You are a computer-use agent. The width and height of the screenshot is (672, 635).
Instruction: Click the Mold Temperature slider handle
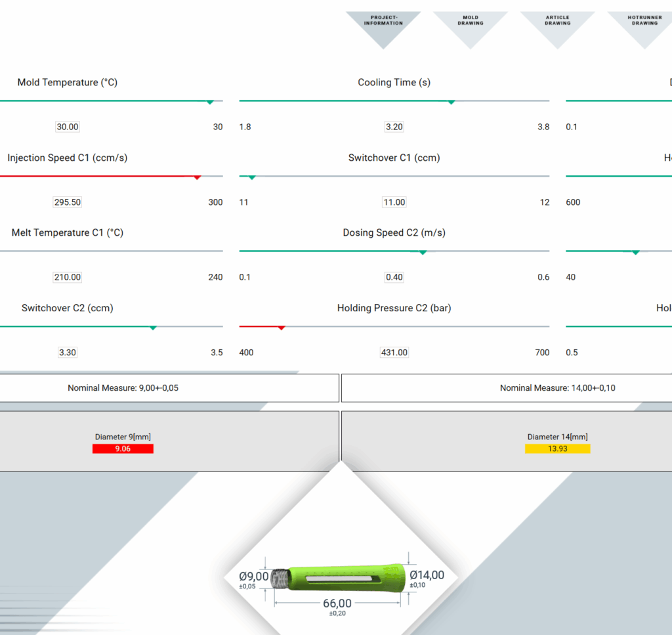[210, 102]
